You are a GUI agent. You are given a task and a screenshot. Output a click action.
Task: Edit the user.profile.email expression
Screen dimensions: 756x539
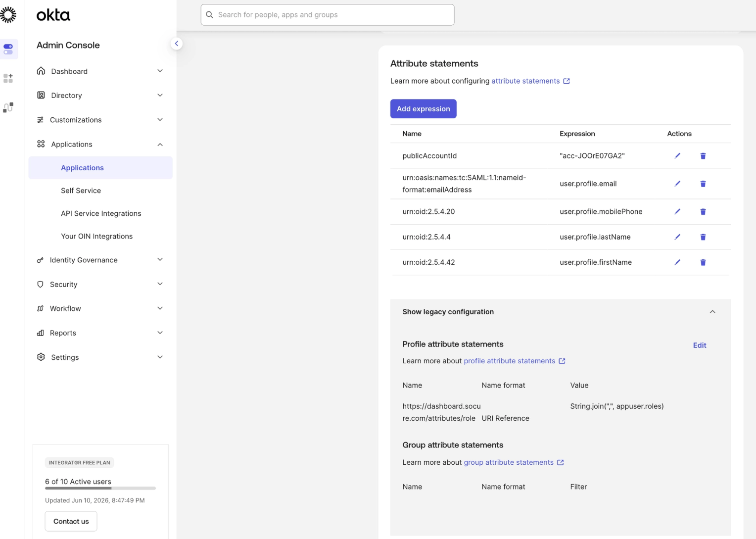(677, 184)
